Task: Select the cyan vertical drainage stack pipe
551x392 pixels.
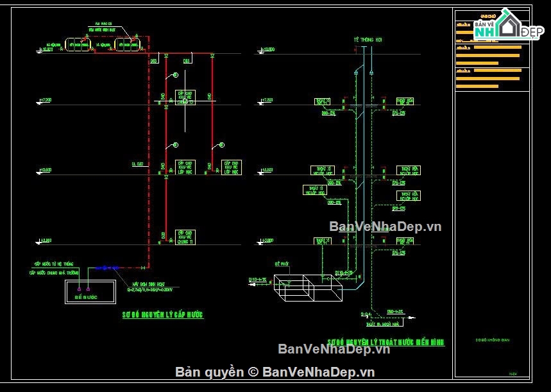Action: pos(364,160)
